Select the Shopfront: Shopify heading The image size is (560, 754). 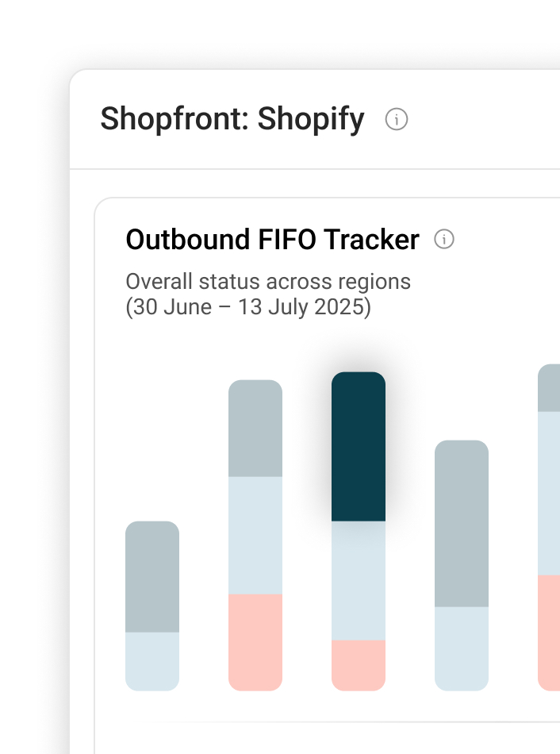click(232, 120)
